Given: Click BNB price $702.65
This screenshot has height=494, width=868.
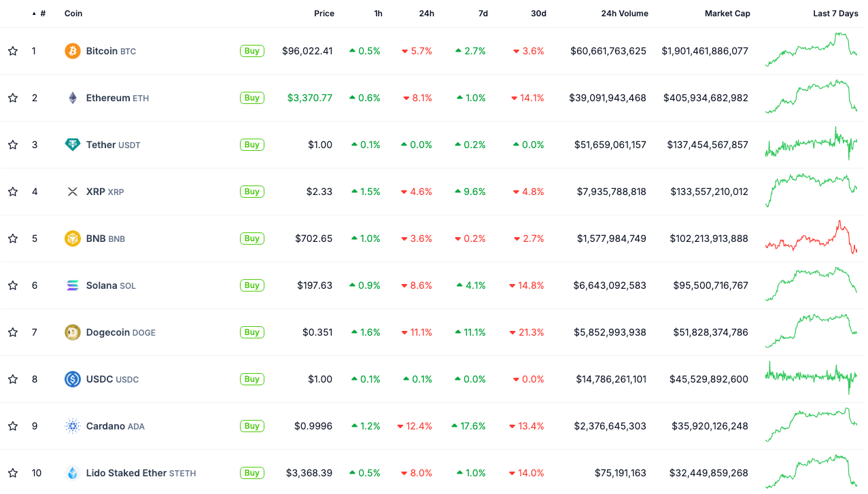Looking at the screenshot, I should [314, 239].
